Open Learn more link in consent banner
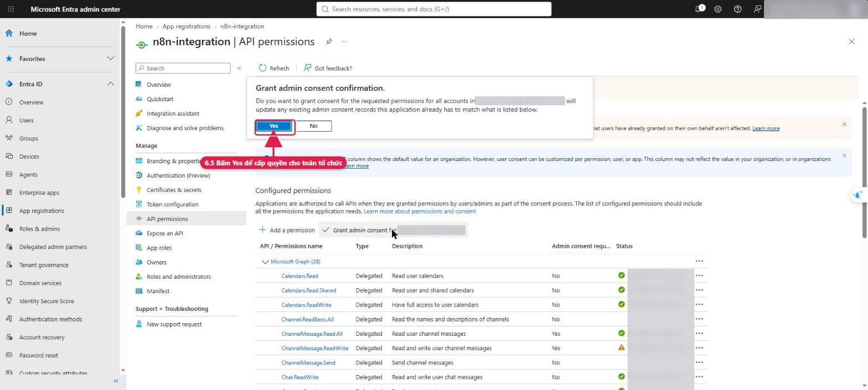The image size is (868, 390). (x=766, y=128)
